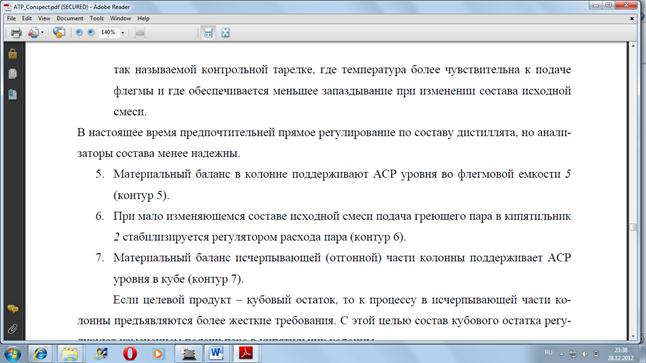Open the Windows Start menu
The width and height of the screenshot is (646, 363).
pyautogui.click(x=13, y=354)
